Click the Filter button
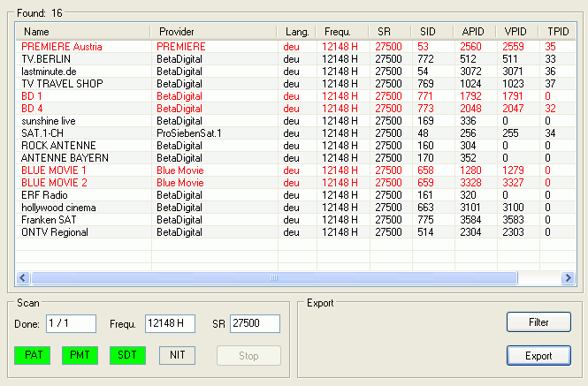The image size is (588, 386). [x=538, y=322]
